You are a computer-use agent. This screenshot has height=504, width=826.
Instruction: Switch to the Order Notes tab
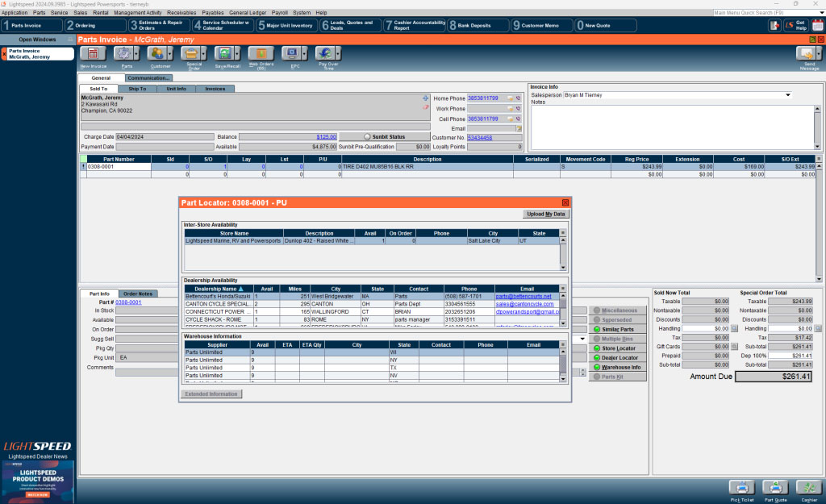(138, 294)
